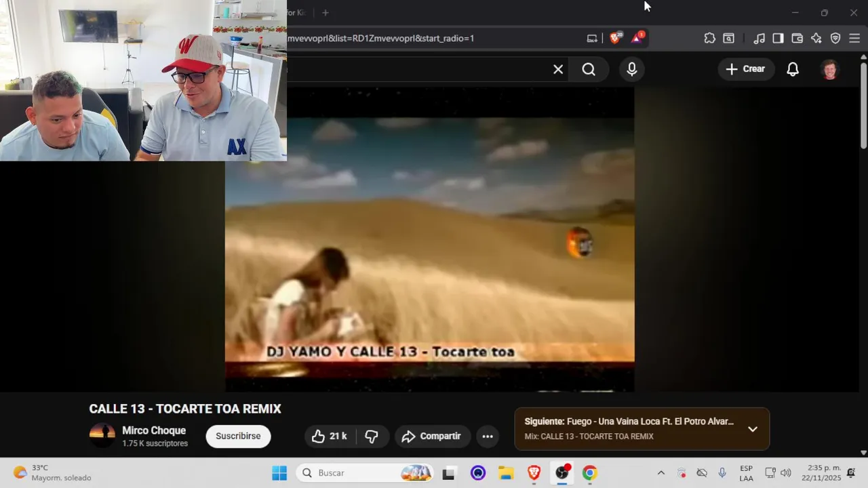Click the page vertical scrollbar thumb

(x=863, y=105)
